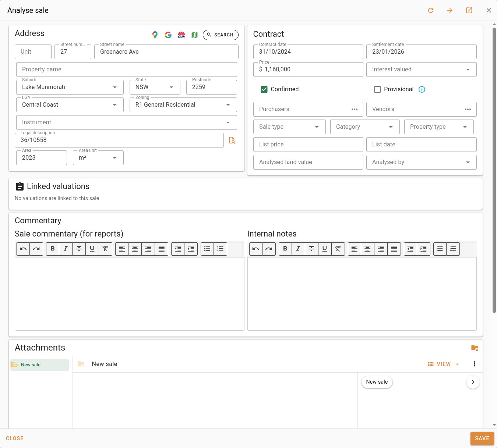
Task: Clear formatting in Sale commentary editor
Action: [105, 249]
